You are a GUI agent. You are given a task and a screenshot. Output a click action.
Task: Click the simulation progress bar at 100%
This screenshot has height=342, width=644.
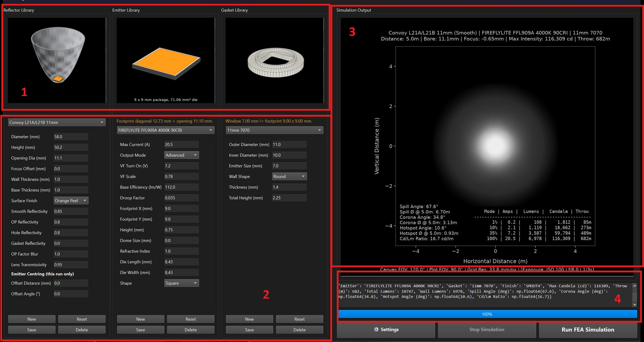tap(487, 314)
